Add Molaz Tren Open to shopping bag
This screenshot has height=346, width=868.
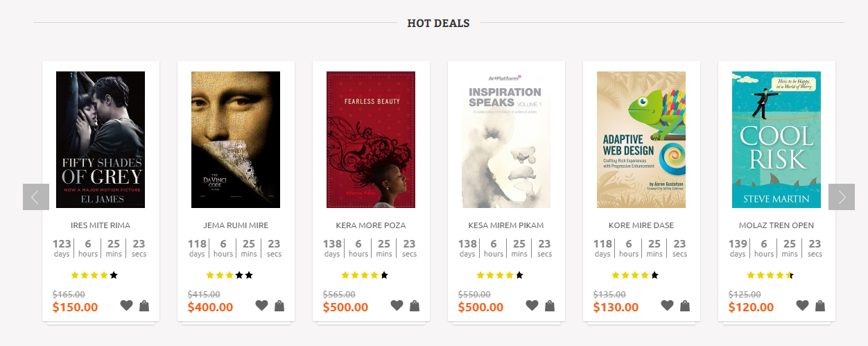point(820,305)
